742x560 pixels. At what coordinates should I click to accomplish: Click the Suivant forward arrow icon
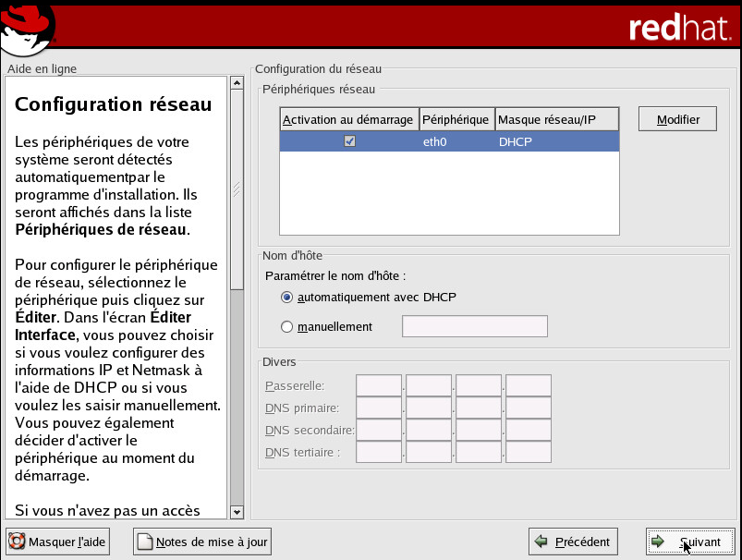[657, 542]
